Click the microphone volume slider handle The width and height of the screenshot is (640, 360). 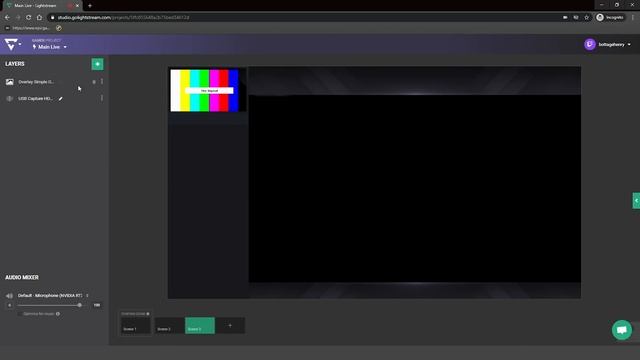[80, 305]
